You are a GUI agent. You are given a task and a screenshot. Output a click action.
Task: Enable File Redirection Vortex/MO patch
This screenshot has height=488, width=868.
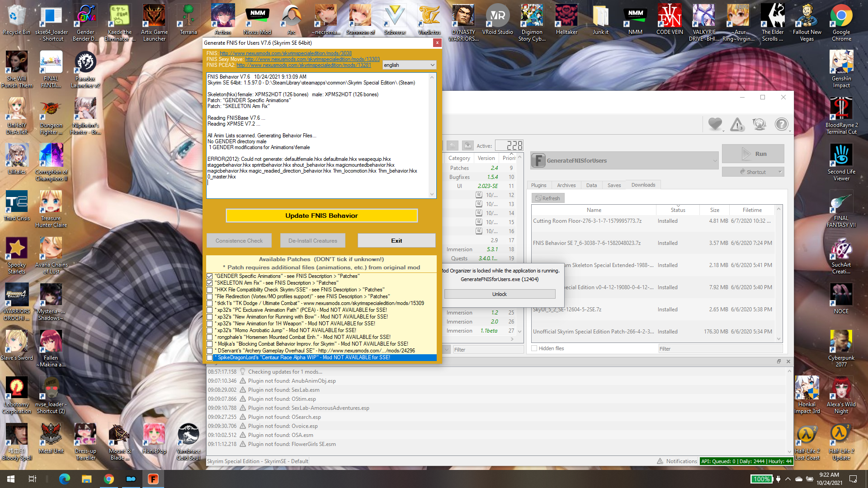tap(210, 296)
